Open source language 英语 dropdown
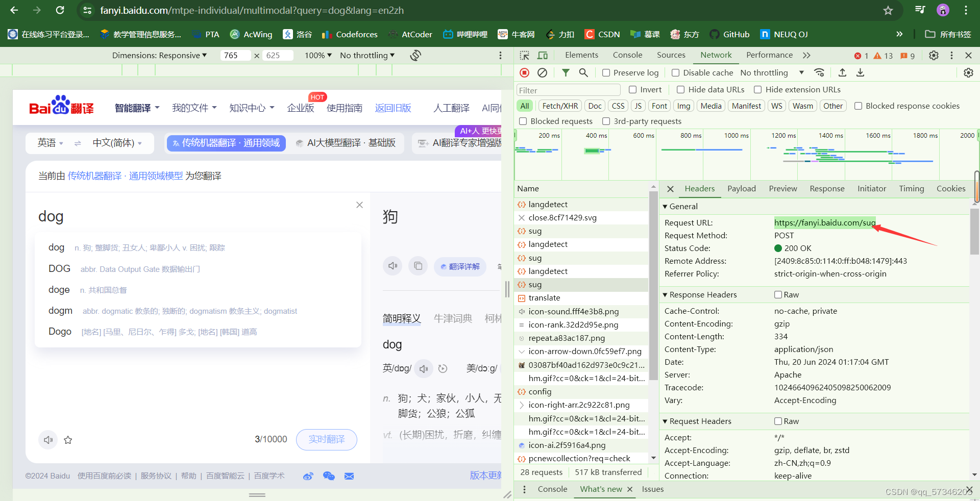 (50, 143)
